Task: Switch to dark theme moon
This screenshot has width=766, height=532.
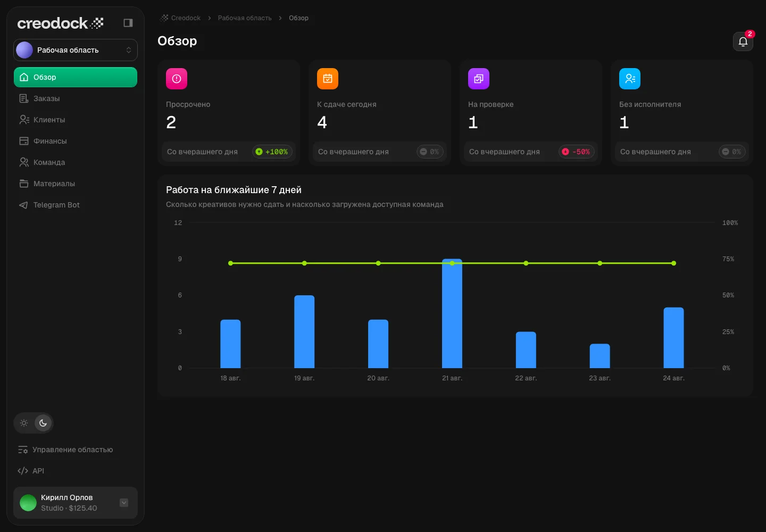Action: [x=43, y=423]
